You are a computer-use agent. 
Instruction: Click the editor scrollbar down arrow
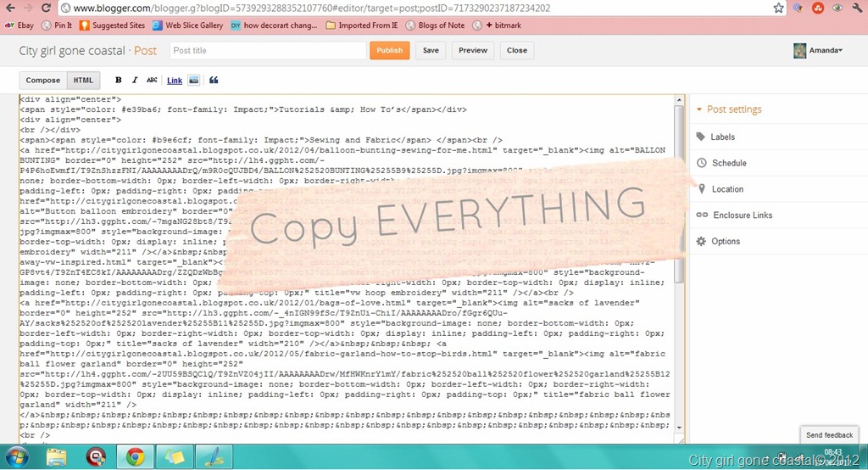coord(679,428)
